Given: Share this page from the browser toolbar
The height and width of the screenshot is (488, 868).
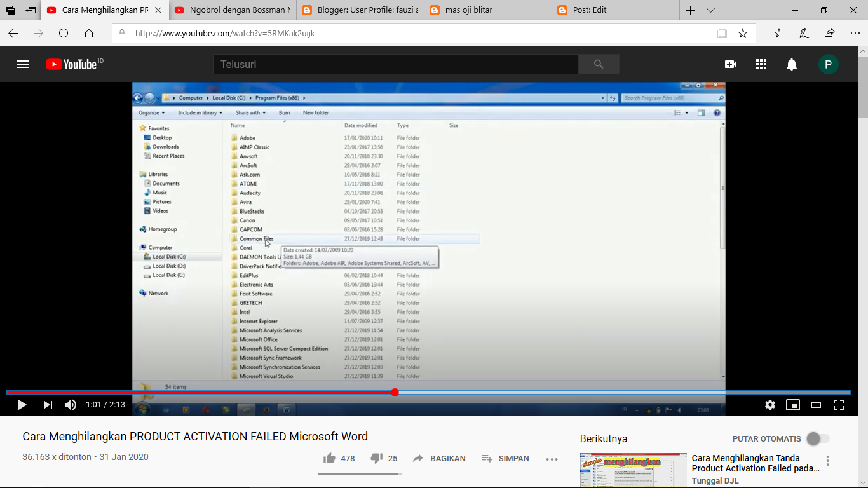Looking at the screenshot, I should click(x=829, y=33).
